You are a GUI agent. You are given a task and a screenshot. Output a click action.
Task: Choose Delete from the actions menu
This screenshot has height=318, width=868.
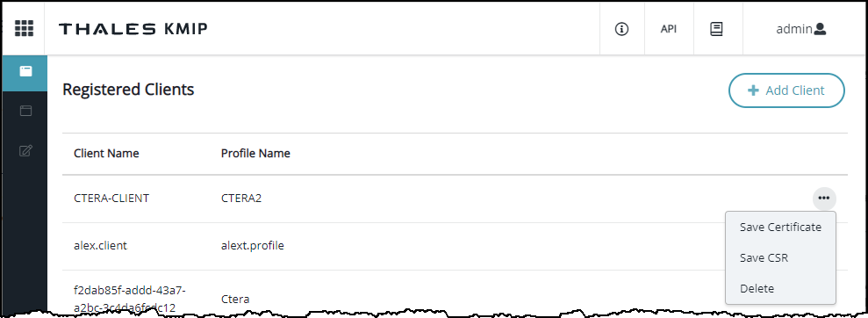tap(757, 289)
